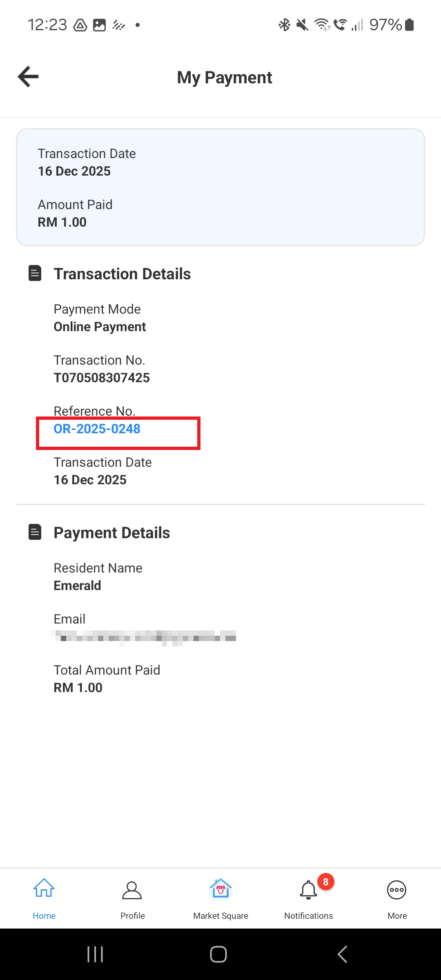Open the Notifications bell icon
Viewport: 441px width, 980px height.
coord(308,890)
